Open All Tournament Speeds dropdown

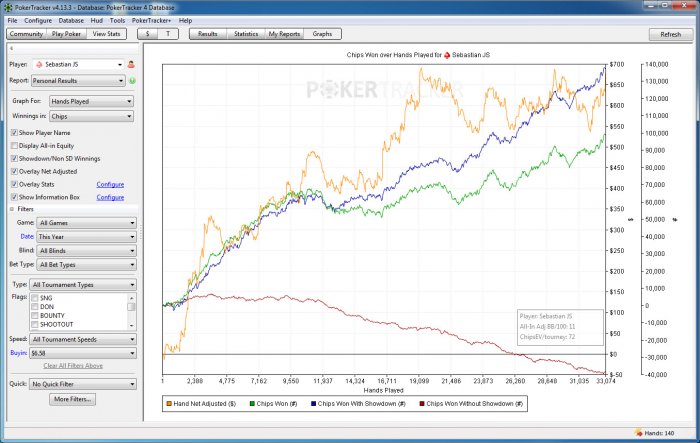coord(83,339)
